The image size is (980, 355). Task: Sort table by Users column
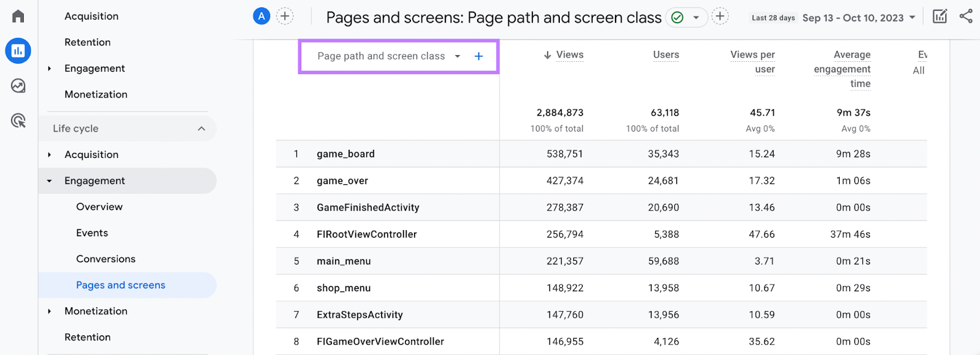click(666, 55)
